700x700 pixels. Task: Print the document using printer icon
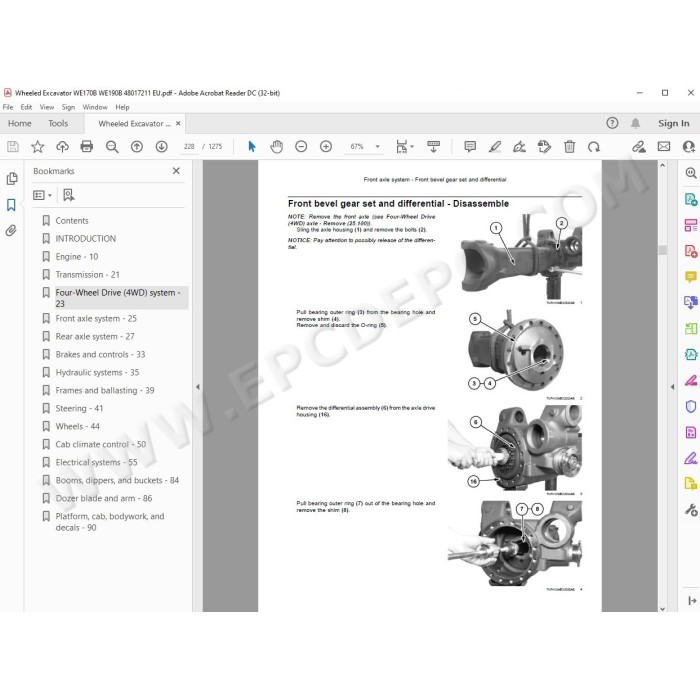87,146
